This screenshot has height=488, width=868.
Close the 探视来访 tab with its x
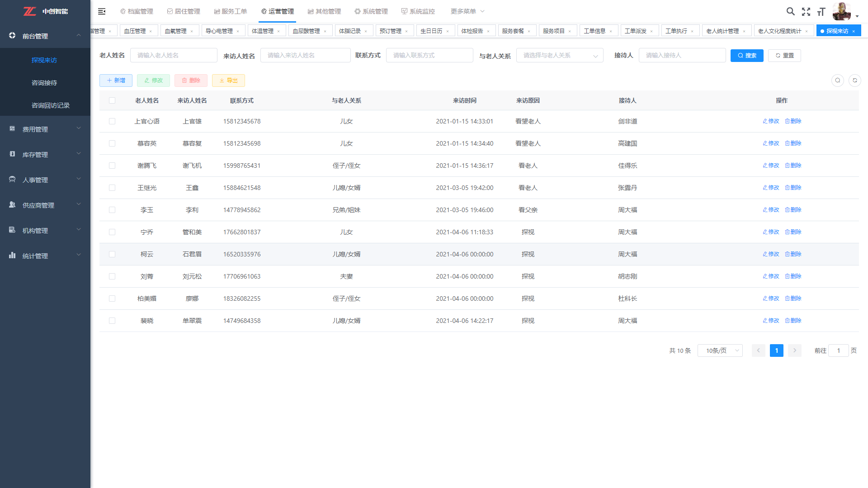point(854,31)
